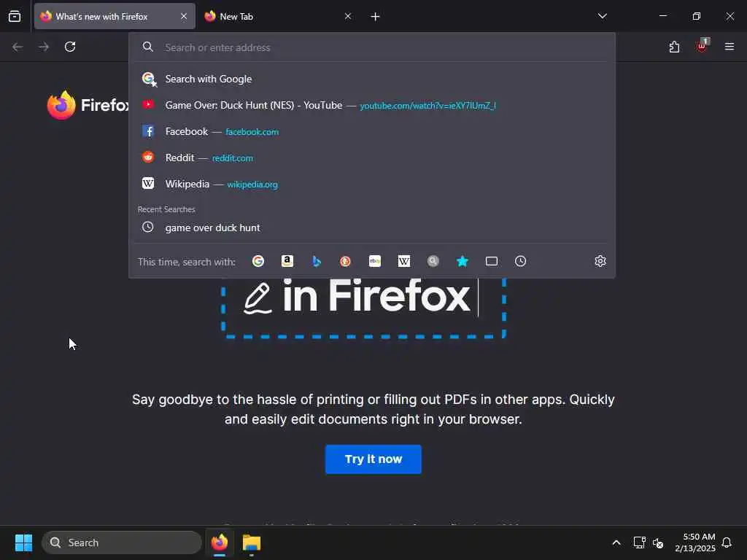Viewport: 747px width, 560px height.
Task: Open Game Over: Duck Hunt YouTube suggestion
Action: click(x=371, y=105)
